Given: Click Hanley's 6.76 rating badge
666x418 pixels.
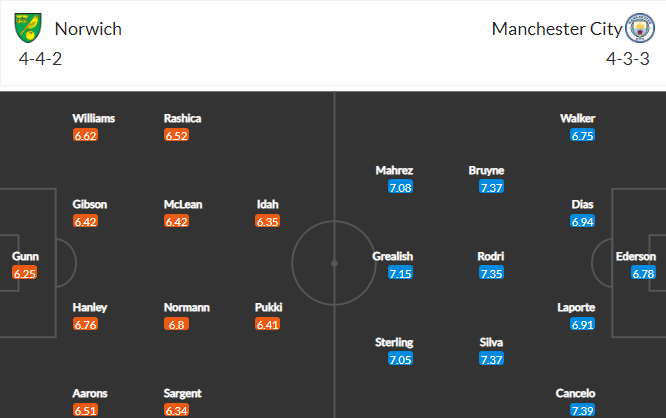Looking at the screenshot, I should (85, 325).
